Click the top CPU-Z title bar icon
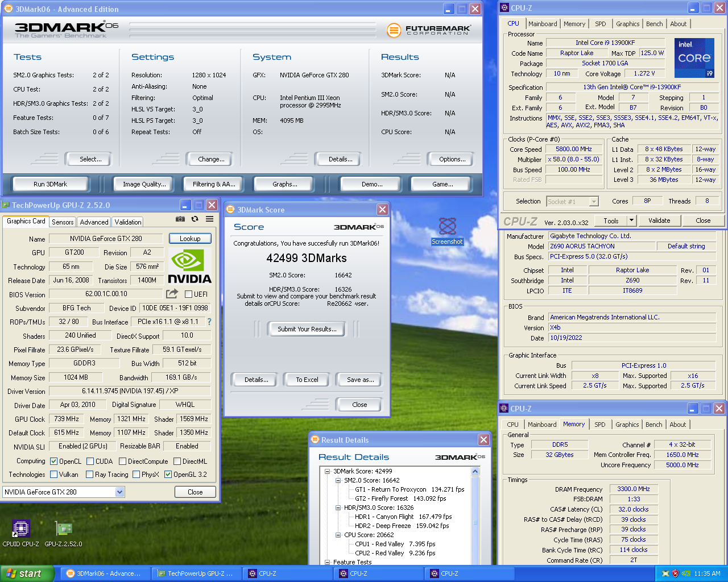Viewport: 728px width, 582px height. [504, 8]
